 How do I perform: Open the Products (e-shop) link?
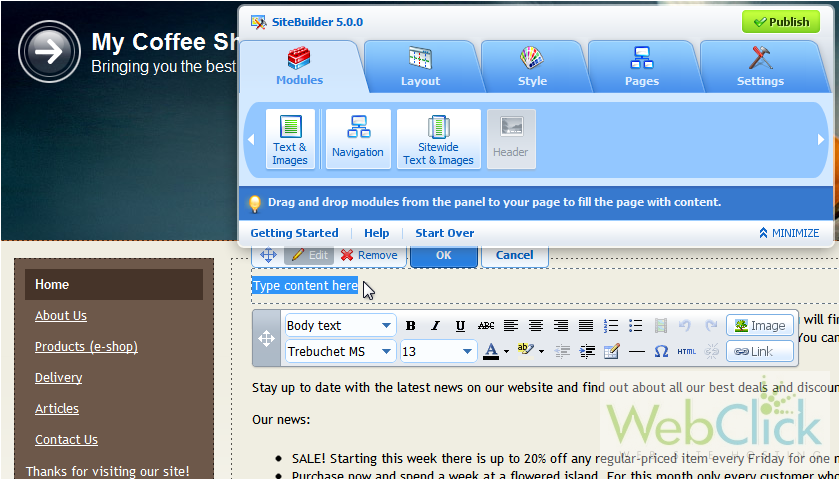[86, 347]
